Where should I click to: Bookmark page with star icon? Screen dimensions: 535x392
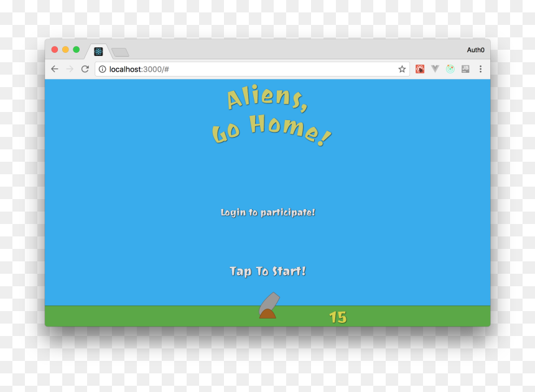402,69
